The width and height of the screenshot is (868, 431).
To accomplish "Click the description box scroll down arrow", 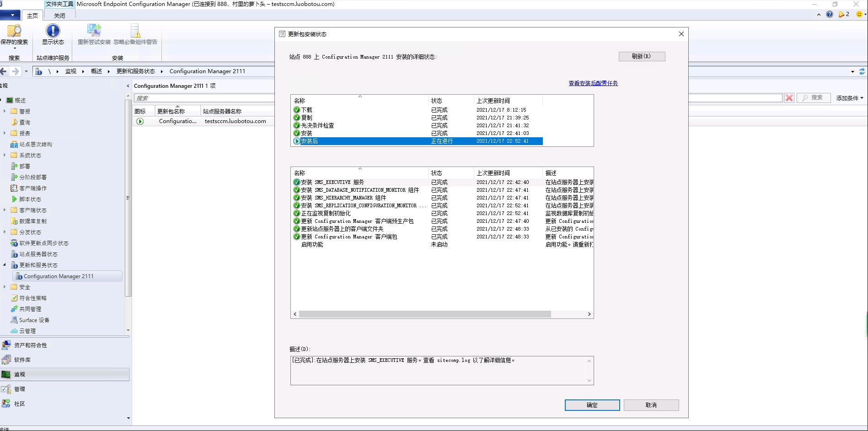I will [589, 381].
